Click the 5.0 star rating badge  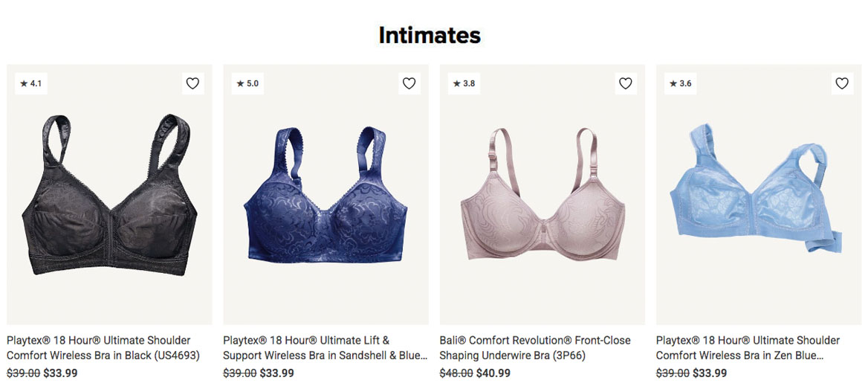[247, 83]
